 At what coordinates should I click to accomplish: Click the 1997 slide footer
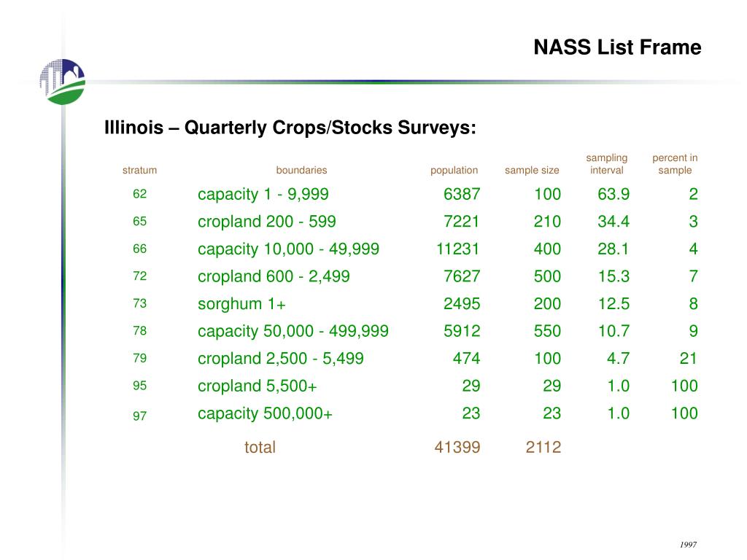pyautogui.click(x=688, y=545)
